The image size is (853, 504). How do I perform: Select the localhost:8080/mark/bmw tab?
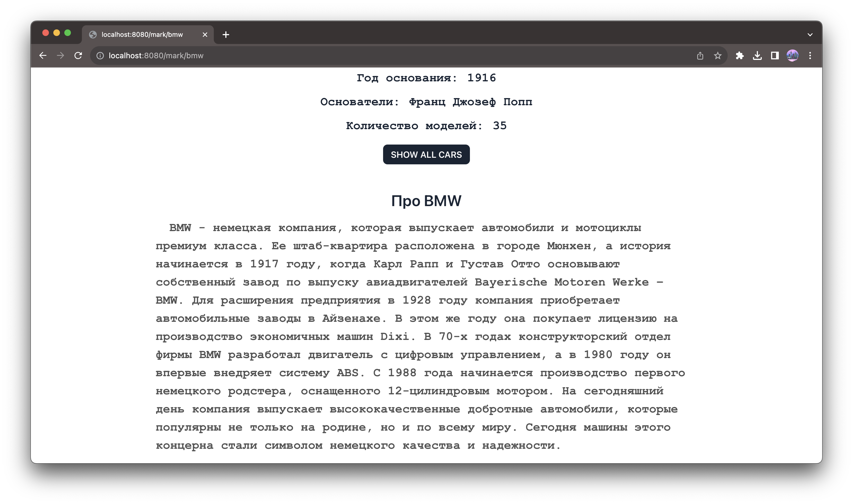click(x=142, y=35)
